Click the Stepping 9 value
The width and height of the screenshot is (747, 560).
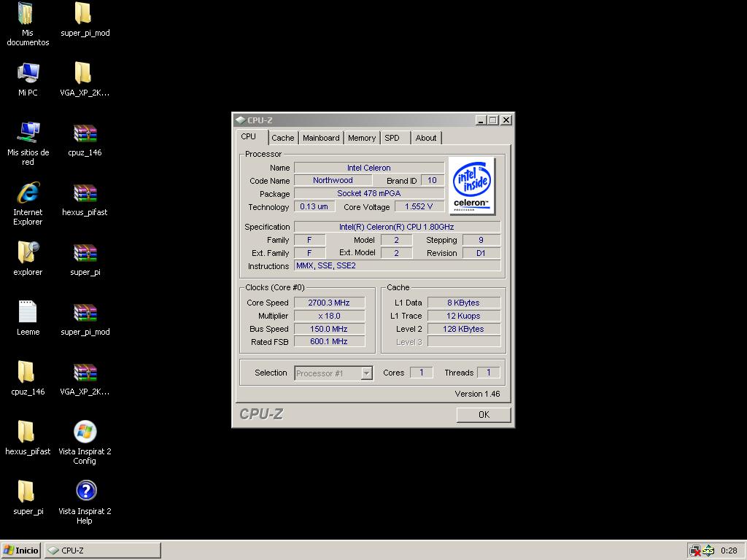pos(481,240)
